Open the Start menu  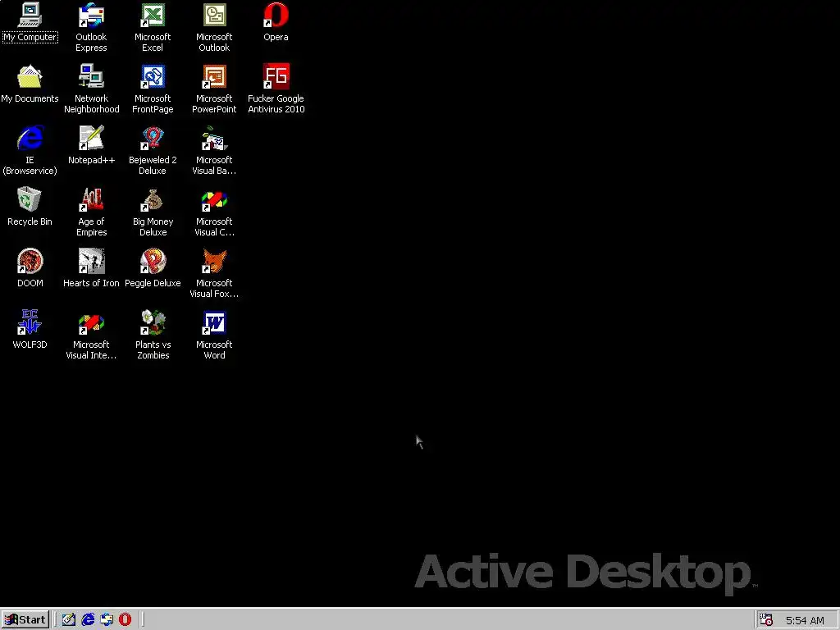(25, 619)
